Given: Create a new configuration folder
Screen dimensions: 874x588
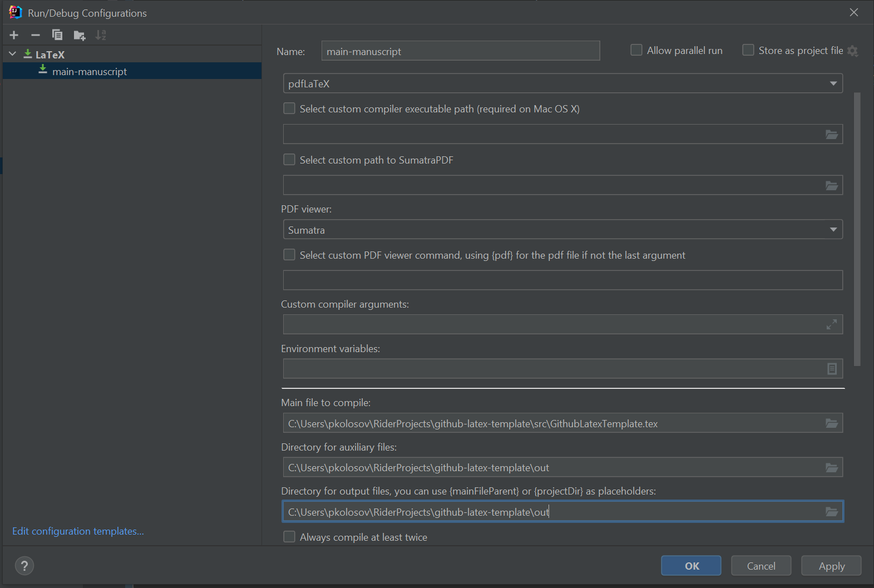Looking at the screenshot, I should click(x=80, y=36).
